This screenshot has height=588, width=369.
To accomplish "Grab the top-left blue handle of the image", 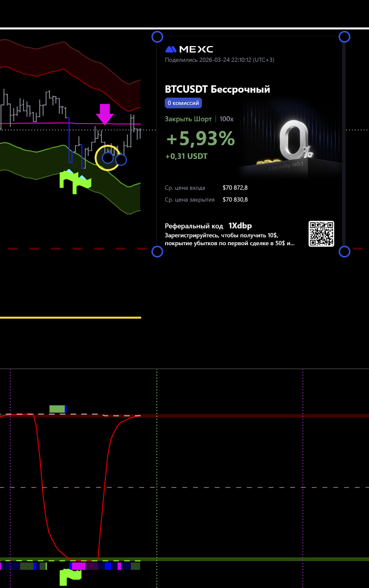I will 157,37.
